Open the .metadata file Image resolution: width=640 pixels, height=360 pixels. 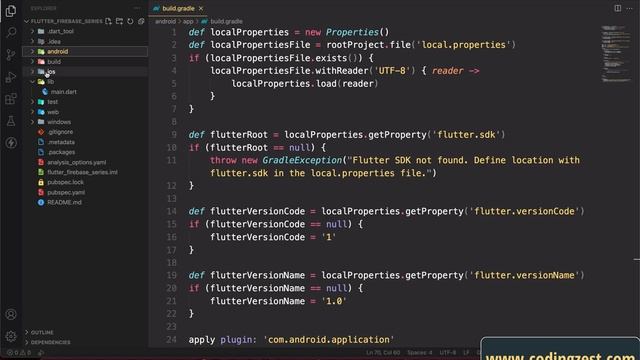[61, 142]
